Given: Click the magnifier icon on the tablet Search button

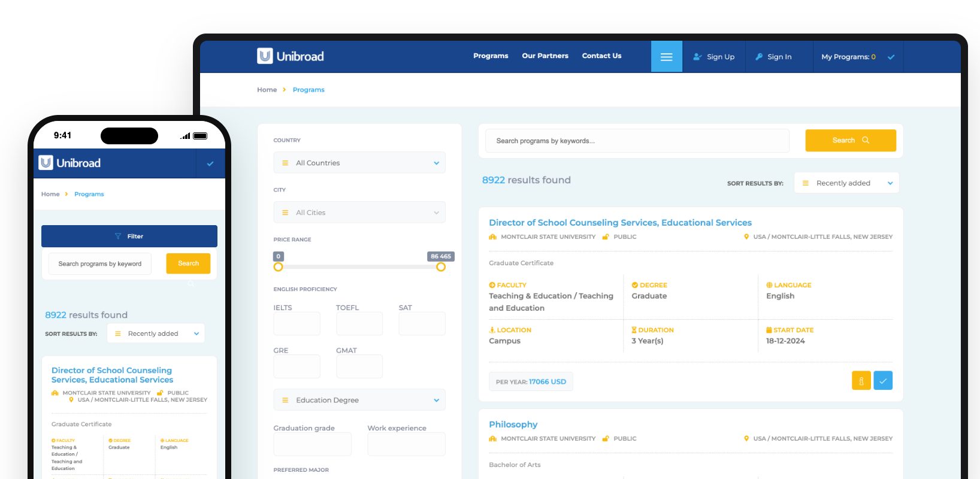Looking at the screenshot, I should point(866,140).
